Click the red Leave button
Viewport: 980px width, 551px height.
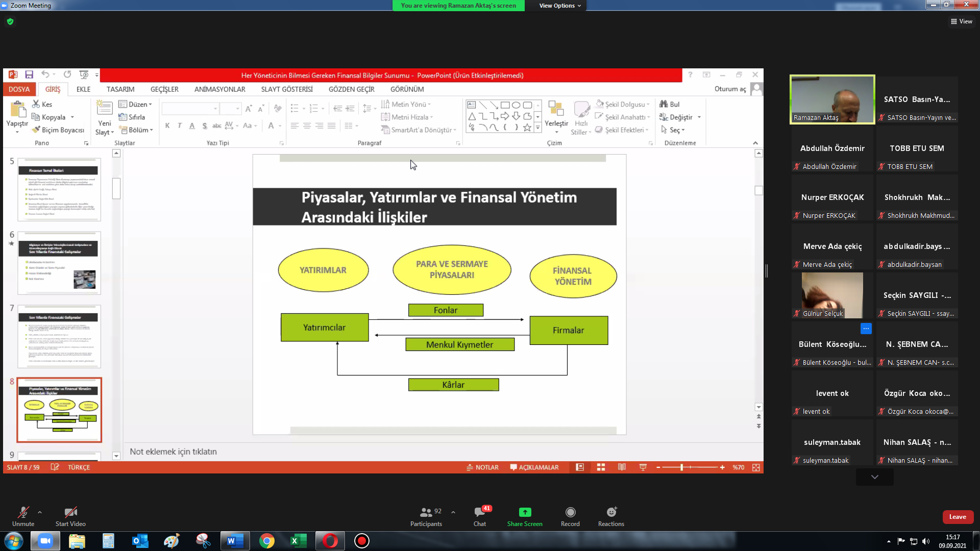pos(957,517)
